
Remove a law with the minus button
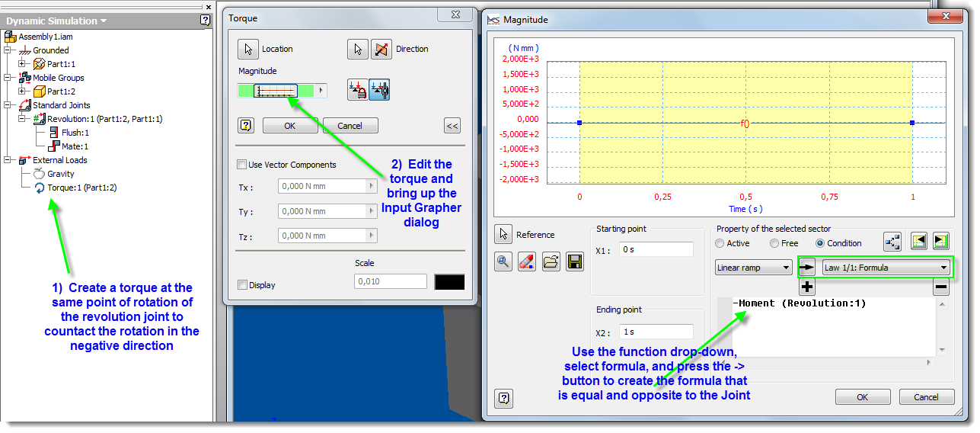pos(941,287)
